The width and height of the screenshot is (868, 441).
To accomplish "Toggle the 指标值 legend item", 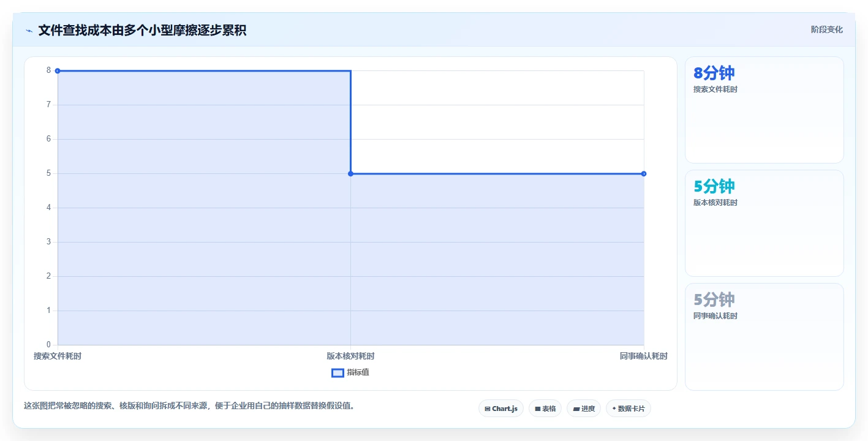I will point(350,372).
